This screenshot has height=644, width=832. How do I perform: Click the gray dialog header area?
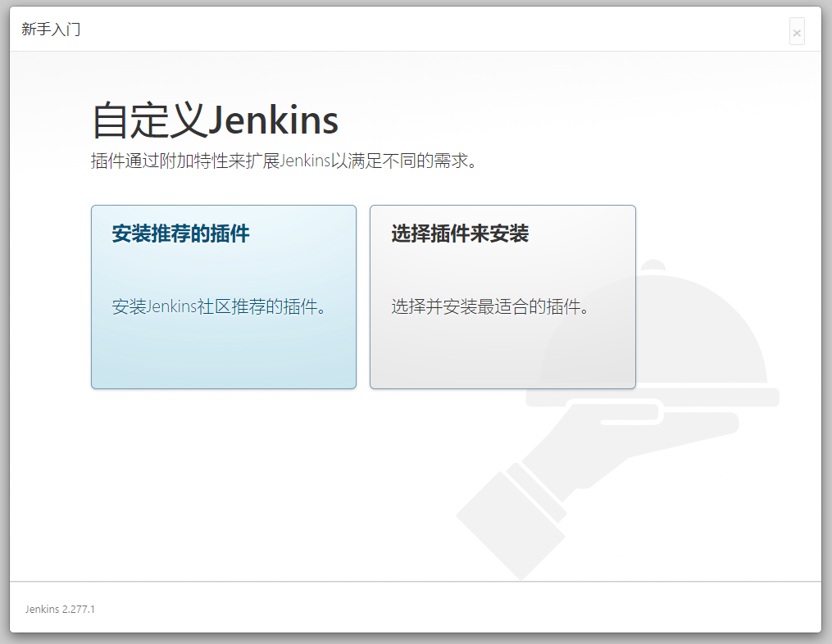pos(410,29)
